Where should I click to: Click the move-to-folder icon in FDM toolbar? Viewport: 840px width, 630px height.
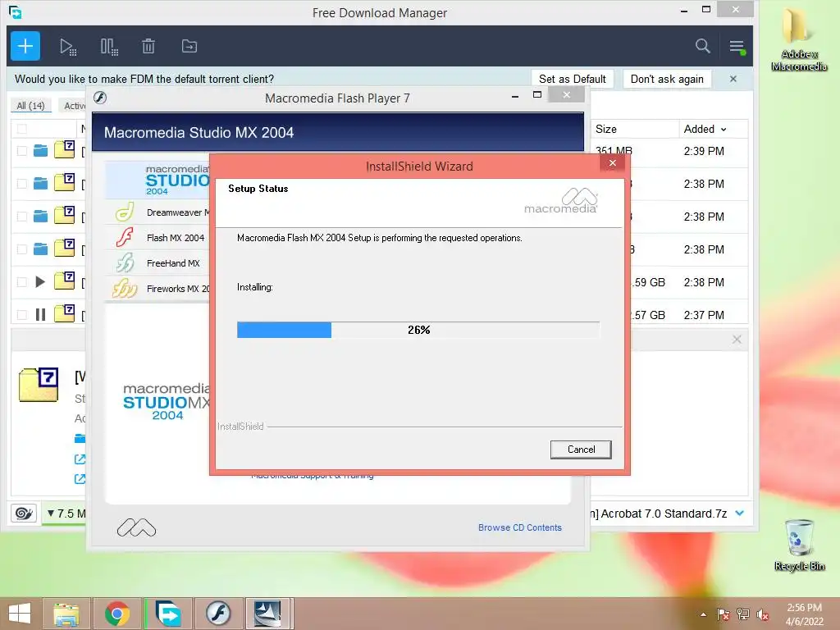[189, 47]
